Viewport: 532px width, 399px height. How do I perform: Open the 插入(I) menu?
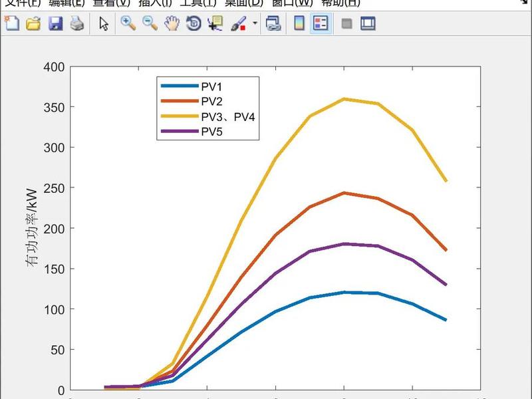click(x=155, y=3)
